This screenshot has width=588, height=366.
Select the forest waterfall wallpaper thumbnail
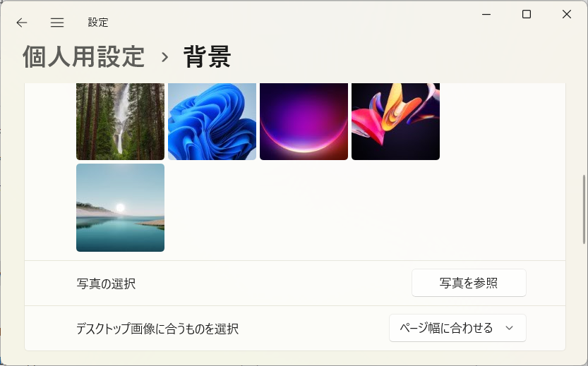click(121, 121)
